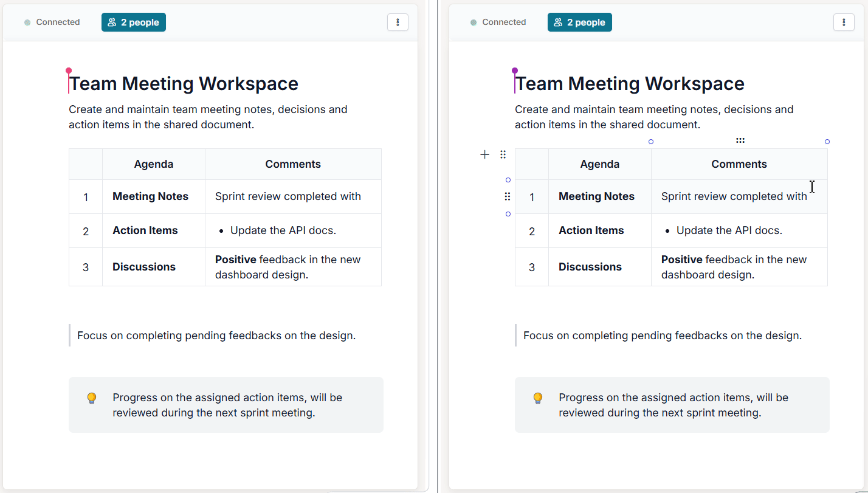Click the Comments header cell in left pane table
This screenshot has height=493, width=868.
[x=293, y=164]
